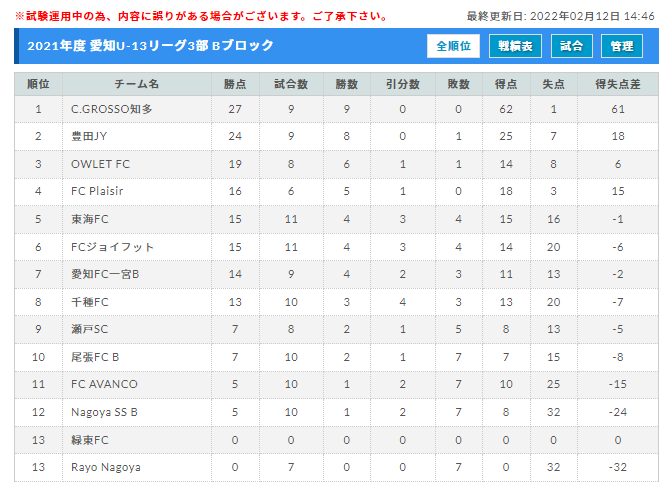Click the チーム名 column header
The image size is (668, 490).
click(137, 84)
